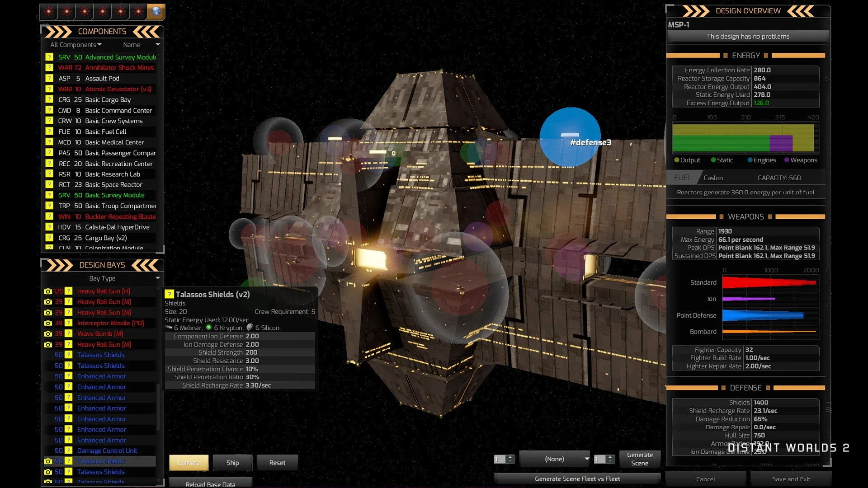Toggle the Ship mode button
Screen dimensions: 868x488
232,463
